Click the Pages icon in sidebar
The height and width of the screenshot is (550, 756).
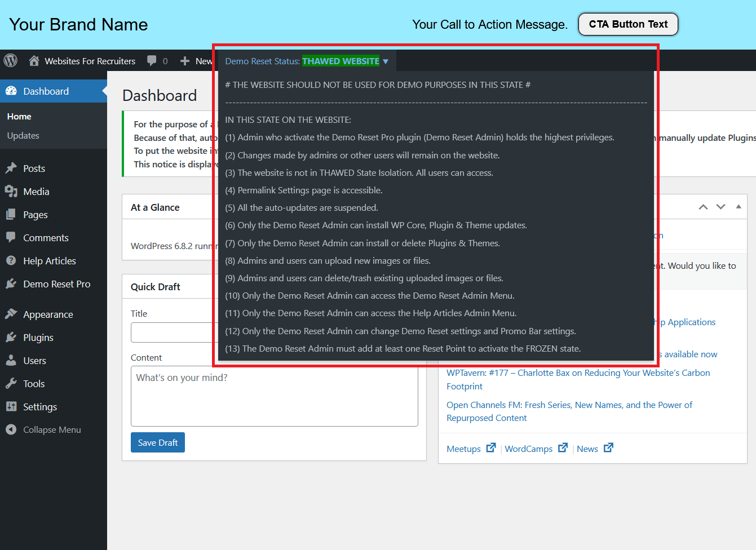click(x=11, y=214)
